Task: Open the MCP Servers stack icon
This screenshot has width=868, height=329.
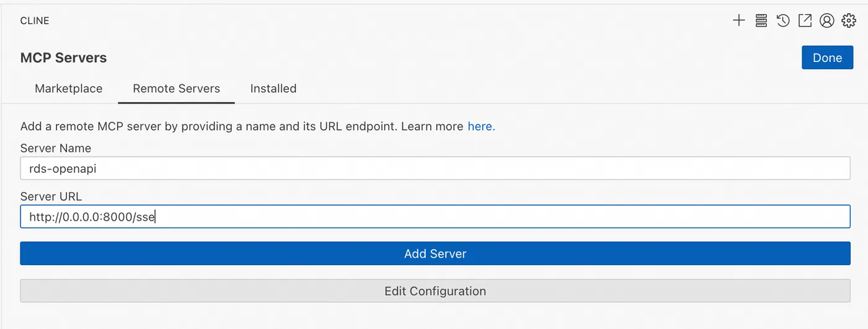Action: 761,20
